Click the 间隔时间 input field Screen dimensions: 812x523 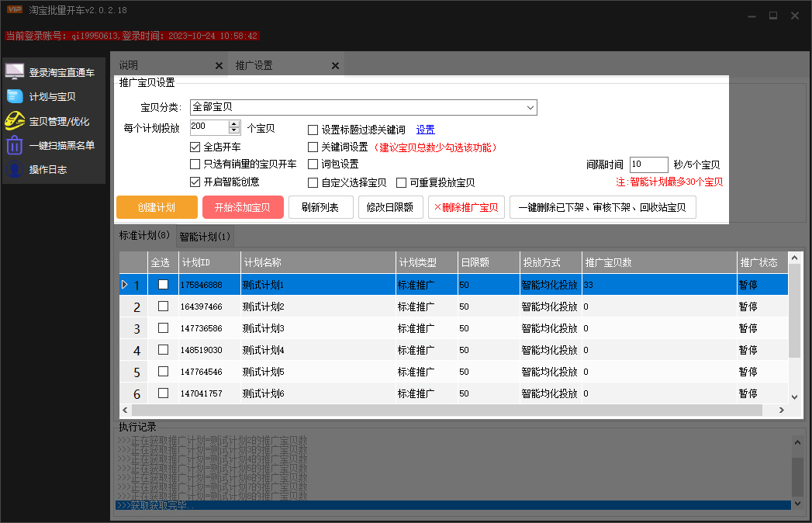tap(649, 165)
